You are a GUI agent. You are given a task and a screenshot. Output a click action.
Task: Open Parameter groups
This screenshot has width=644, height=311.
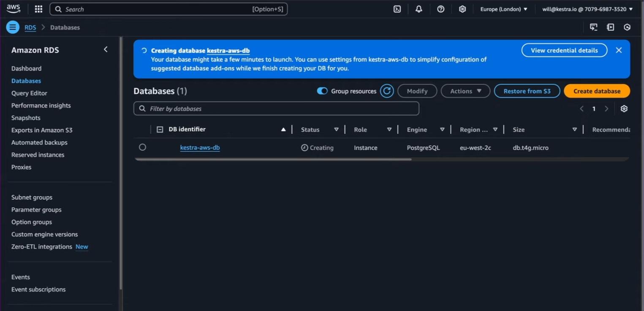(36, 210)
